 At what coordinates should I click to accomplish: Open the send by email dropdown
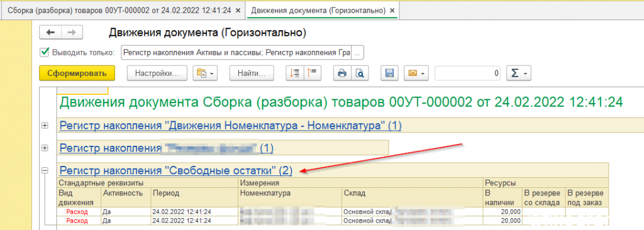point(416,74)
